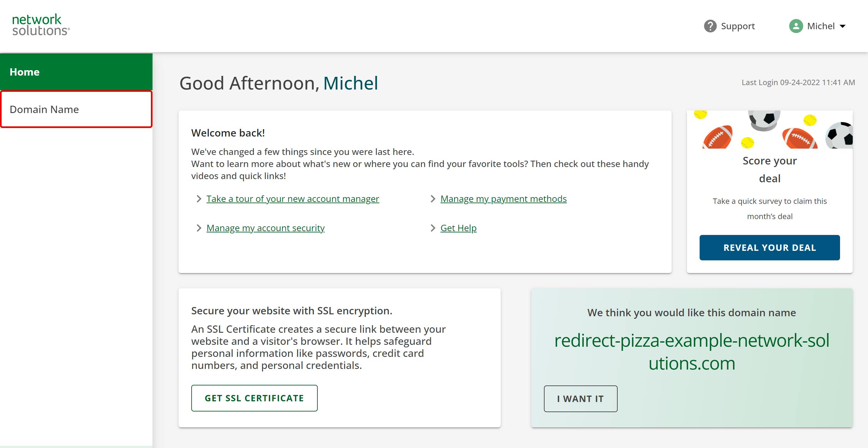Click the Support question mark icon
The width and height of the screenshot is (868, 448).
(x=710, y=26)
